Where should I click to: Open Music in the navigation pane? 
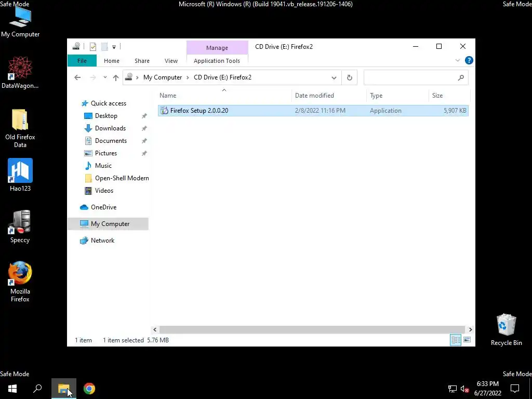(103, 166)
